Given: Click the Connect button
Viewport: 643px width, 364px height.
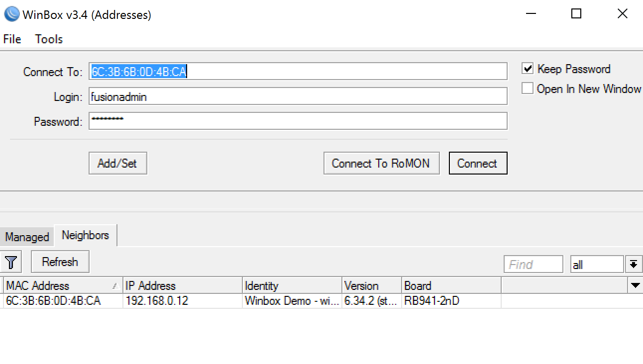Looking at the screenshot, I should point(478,164).
